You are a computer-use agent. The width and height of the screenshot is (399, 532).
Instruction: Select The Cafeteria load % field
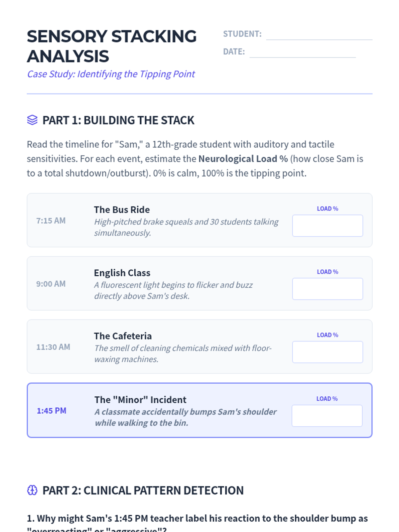pos(327,352)
